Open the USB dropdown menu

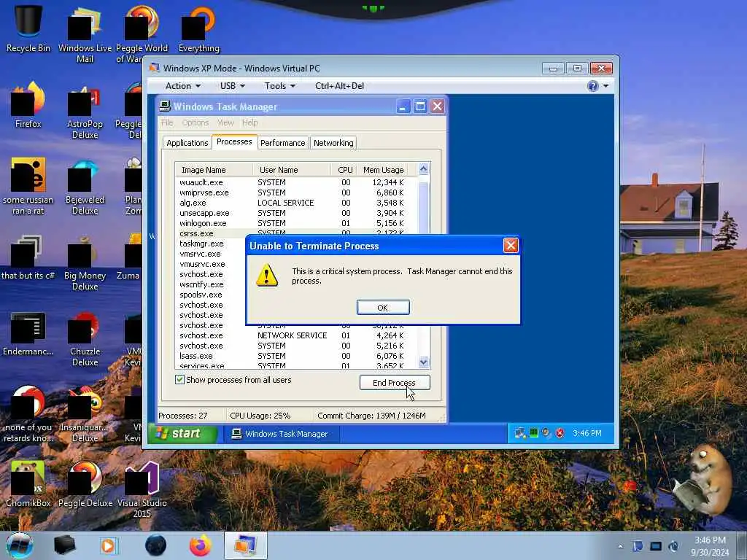pyautogui.click(x=233, y=86)
